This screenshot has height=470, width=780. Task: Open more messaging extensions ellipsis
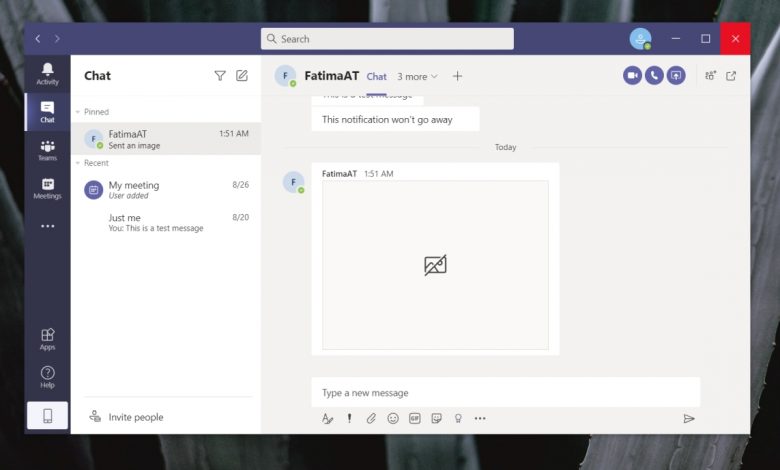[x=480, y=418]
